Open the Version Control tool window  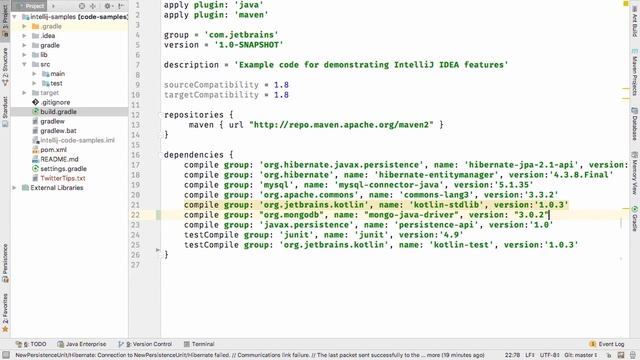coord(145,344)
